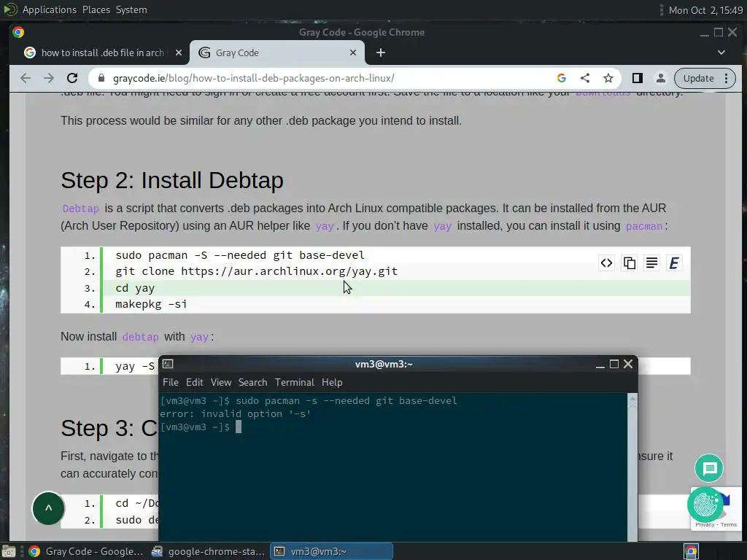
Task: Click the pacman inline code text
Action: [x=643, y=226]
